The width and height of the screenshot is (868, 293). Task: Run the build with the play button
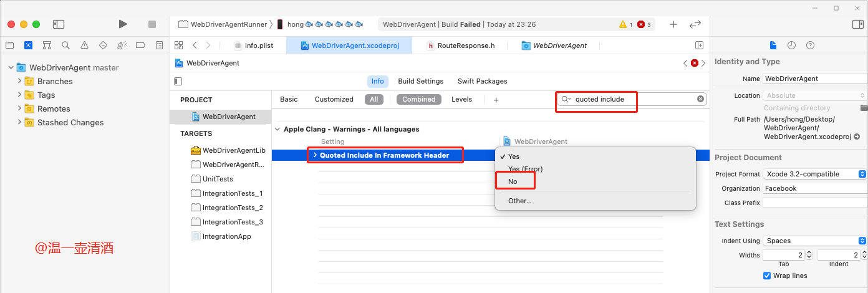coord(123,24)
